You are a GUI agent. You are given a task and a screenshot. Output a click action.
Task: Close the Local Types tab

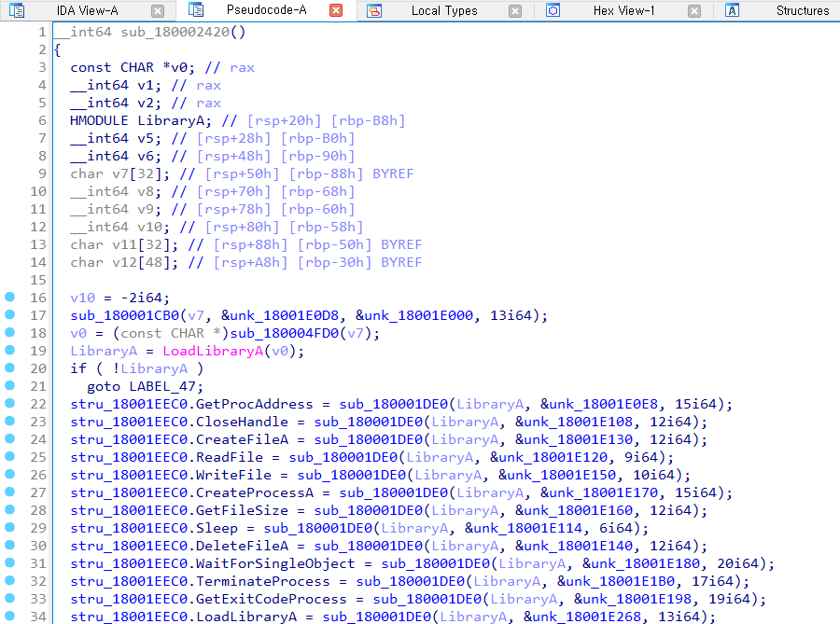515,10
